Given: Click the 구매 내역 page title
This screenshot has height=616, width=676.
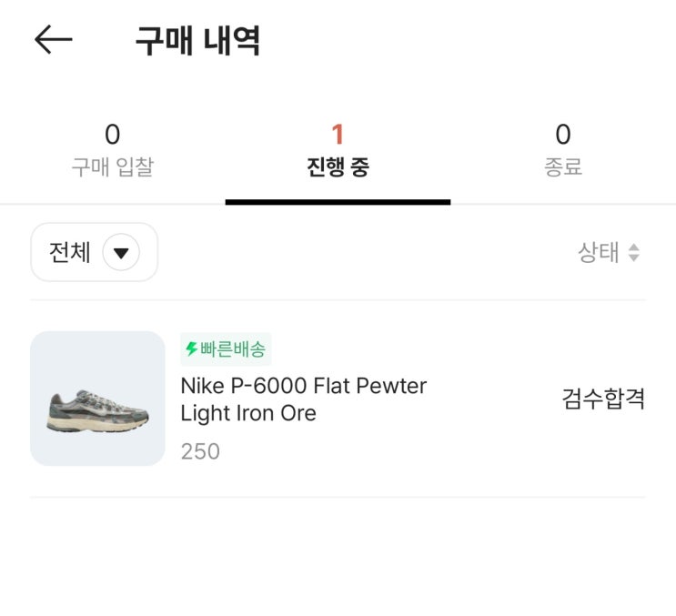Looking at the screenshot, I should [x=197, y=41].
